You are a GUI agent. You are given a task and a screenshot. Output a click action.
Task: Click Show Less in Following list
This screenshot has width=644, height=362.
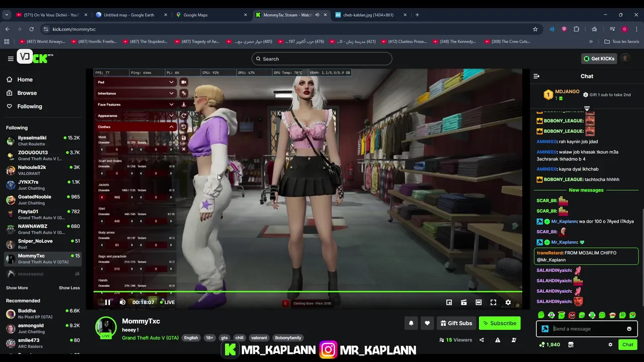(x=69, y=288)
